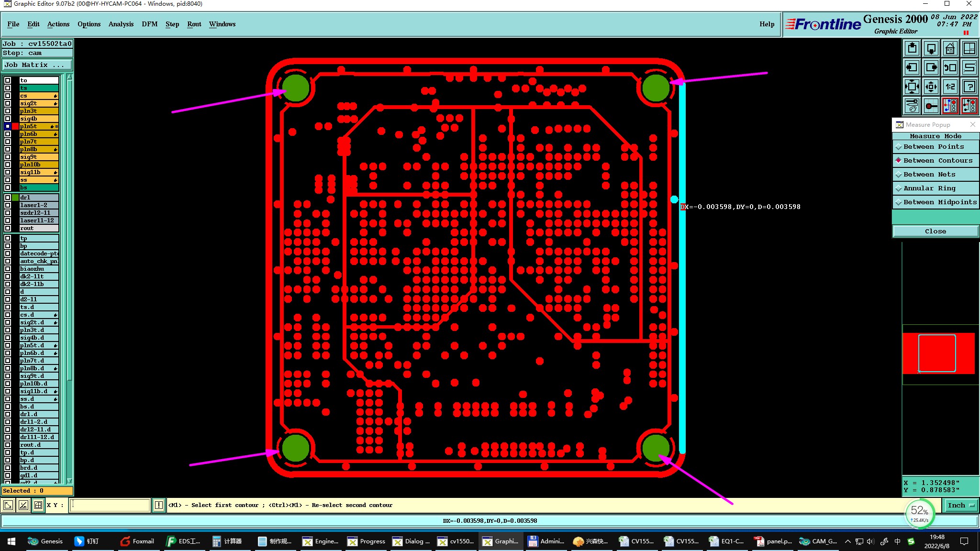This screenshot has height=551, width=980.
Task: Toggle display checkbox for layer drl
Action: [8, 197]
